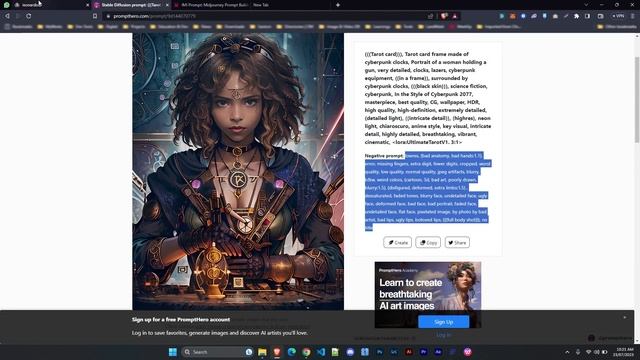Click the page vertical scrollbar thumb

[x=637, y=100]
